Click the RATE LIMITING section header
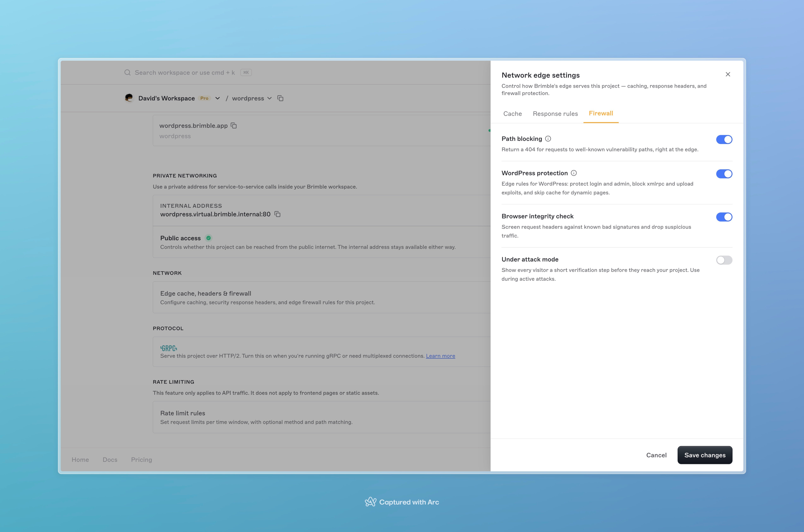Screen dimensions: 804x532 [x=173, y=382]
